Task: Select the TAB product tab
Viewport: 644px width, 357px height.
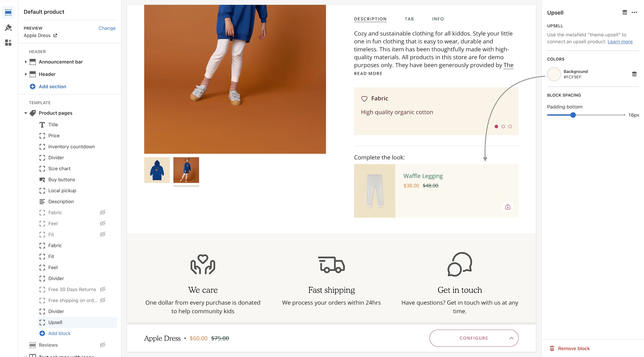Action: [x=409, y=19]
